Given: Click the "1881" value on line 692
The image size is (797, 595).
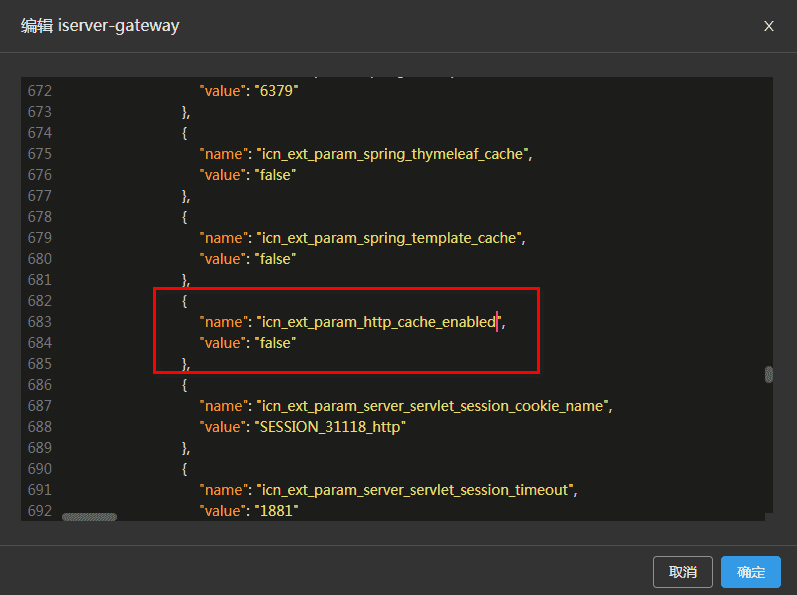Looking at the screenshot, I should tap(277, 511).
